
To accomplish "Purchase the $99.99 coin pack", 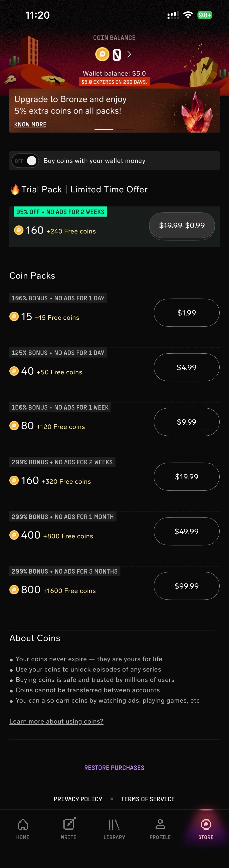I will 187,586.
